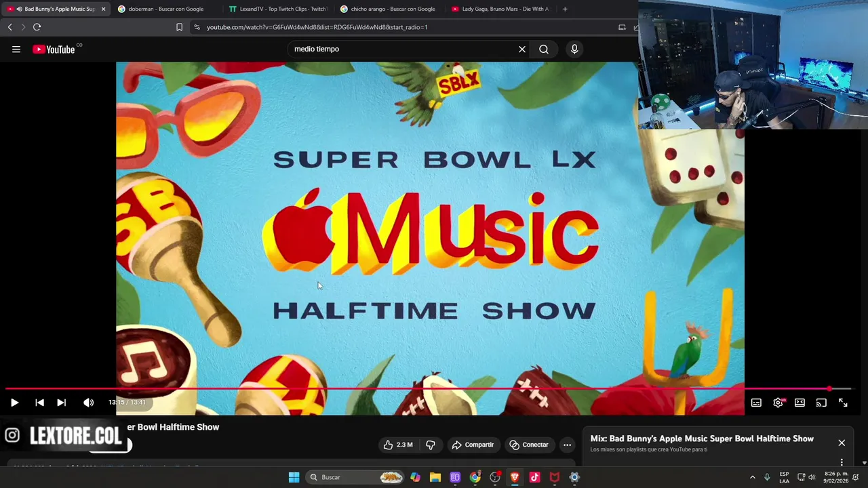This screenshot has width=868, height=488.
Task: View site information icon in address bar
Action: click(x=197, y=27)
